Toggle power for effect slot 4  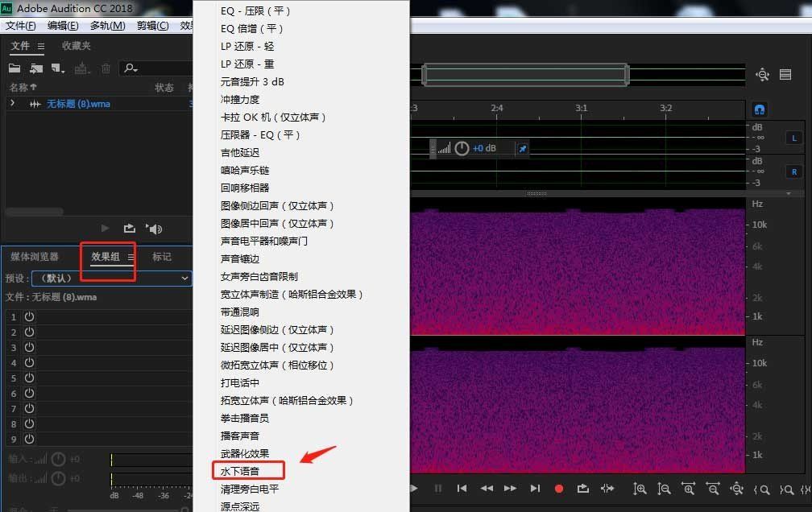coord(30,362)
